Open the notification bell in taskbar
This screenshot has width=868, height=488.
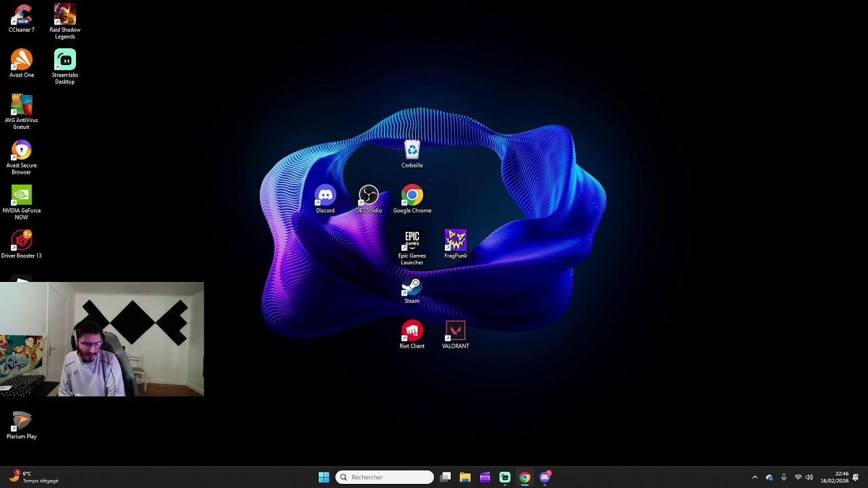tap(856, 477)
